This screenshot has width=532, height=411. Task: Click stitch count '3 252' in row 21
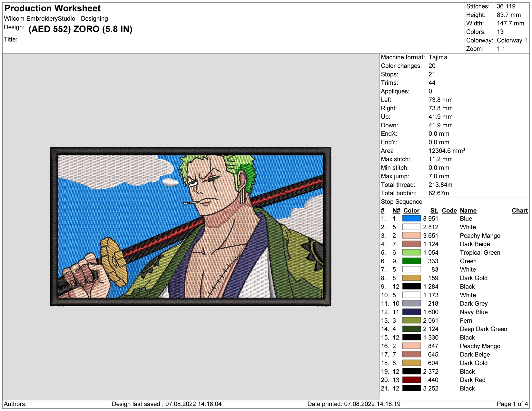tap(430, 388)
